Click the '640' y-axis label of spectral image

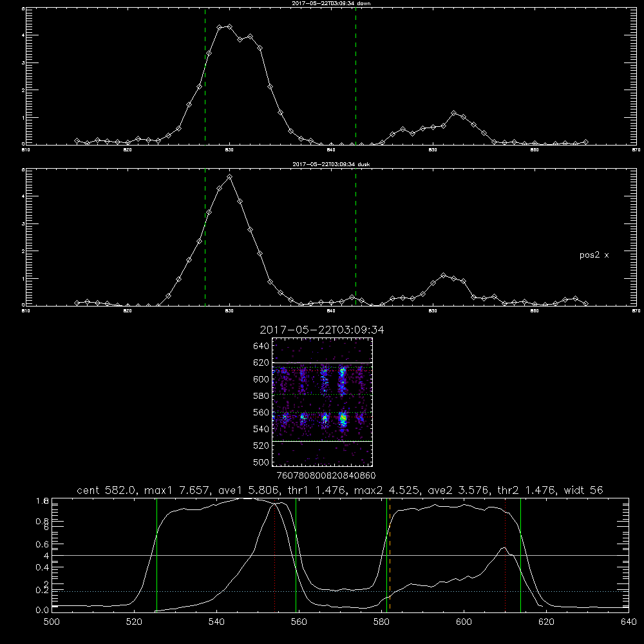point(261,346)
